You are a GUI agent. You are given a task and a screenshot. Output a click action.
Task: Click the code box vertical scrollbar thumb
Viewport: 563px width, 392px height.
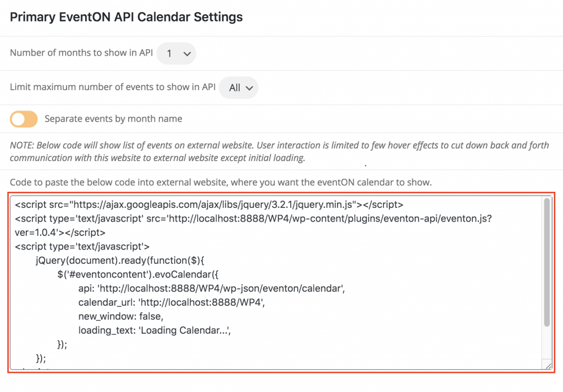(547, 262)
